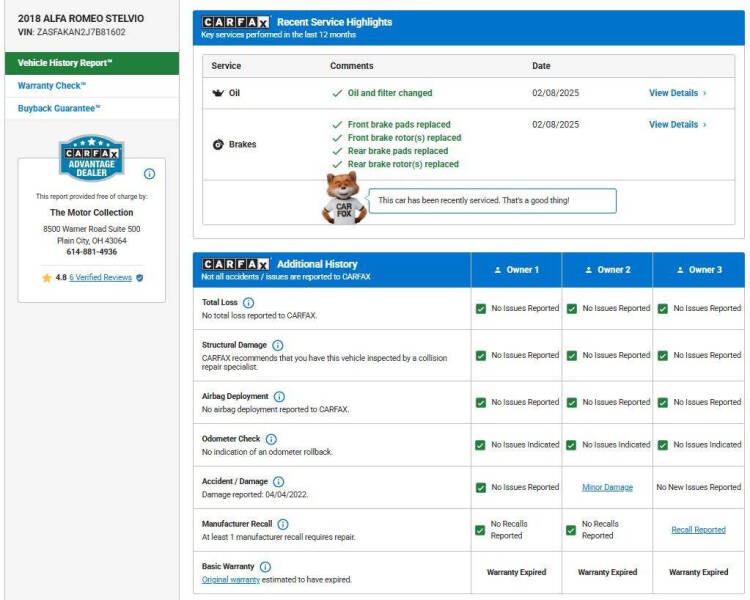Open the Buyback Guarantee tab
Viewport: 750px width, 600px height.
pos(59,108)
